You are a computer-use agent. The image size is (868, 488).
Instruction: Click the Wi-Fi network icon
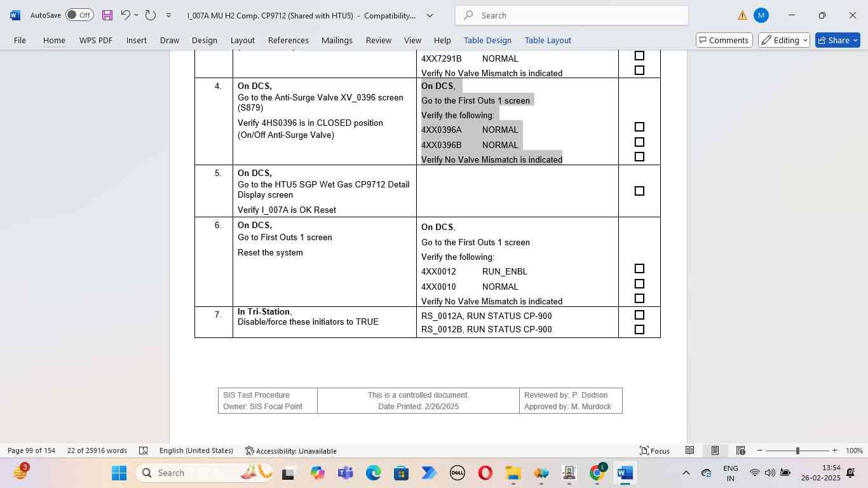pos(754,473)
